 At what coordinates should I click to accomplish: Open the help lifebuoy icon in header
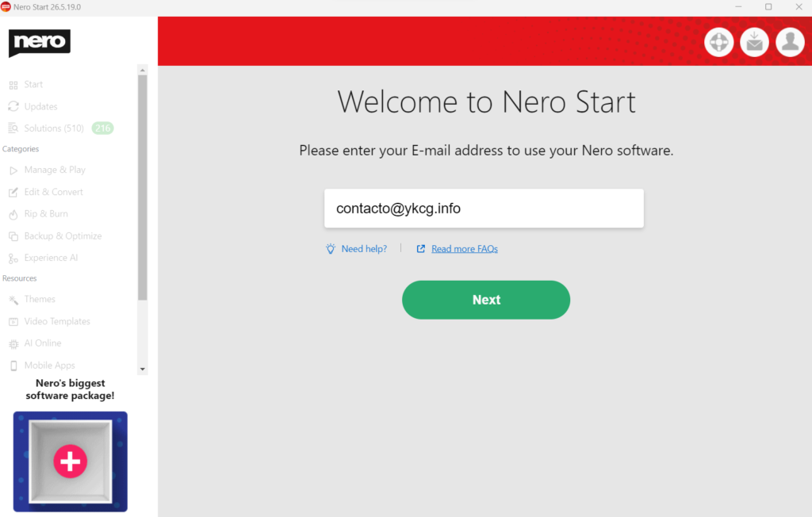click(x=718, y=42)
